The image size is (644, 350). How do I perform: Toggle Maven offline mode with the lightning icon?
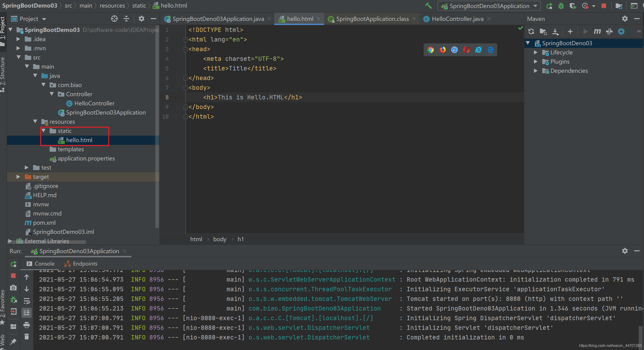click(621, 31)
